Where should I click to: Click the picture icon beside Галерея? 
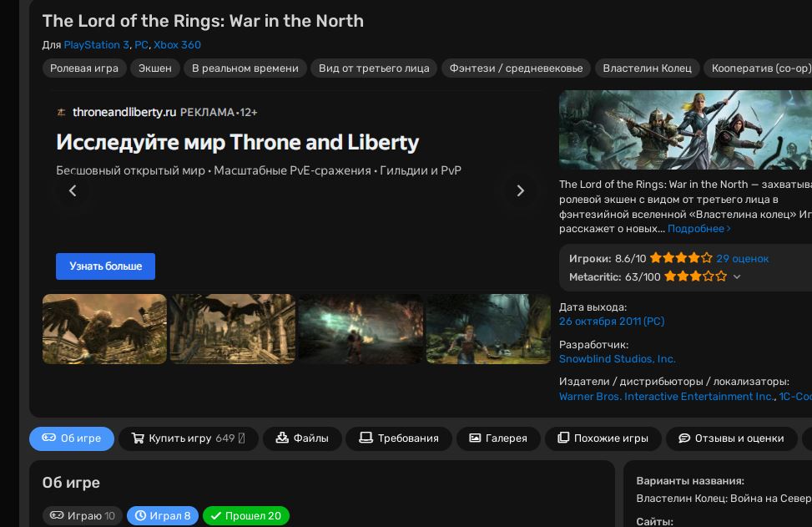tap(475, 438)
